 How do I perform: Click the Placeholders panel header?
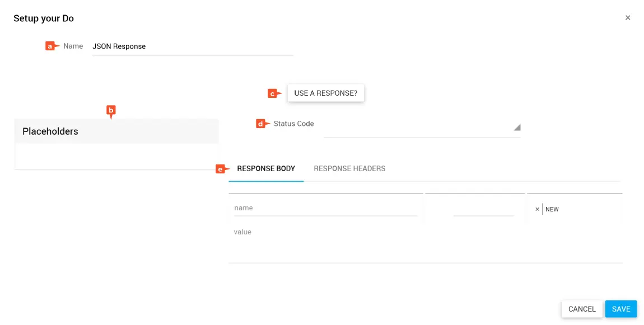[116, 131]
